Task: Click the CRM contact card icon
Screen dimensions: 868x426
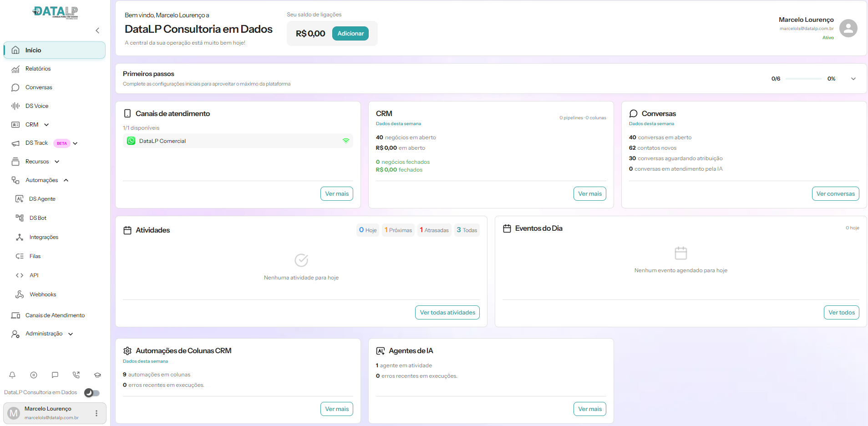Action: pos(15,125)
